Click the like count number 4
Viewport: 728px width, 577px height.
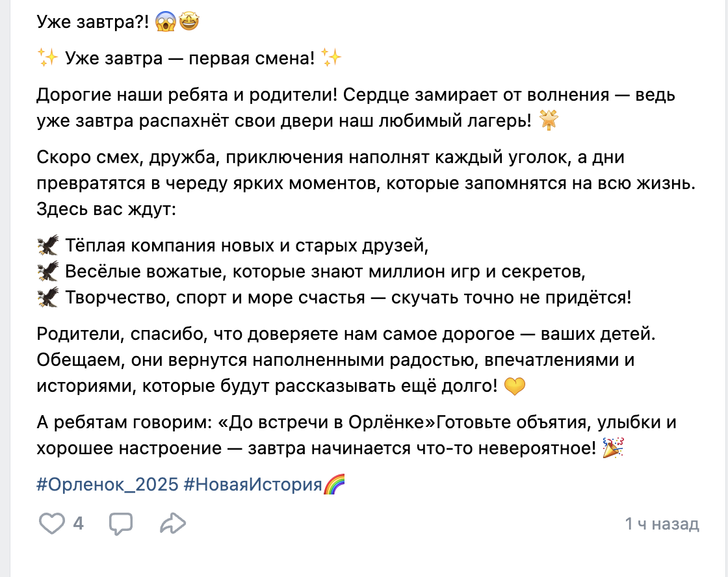point(78,524)
